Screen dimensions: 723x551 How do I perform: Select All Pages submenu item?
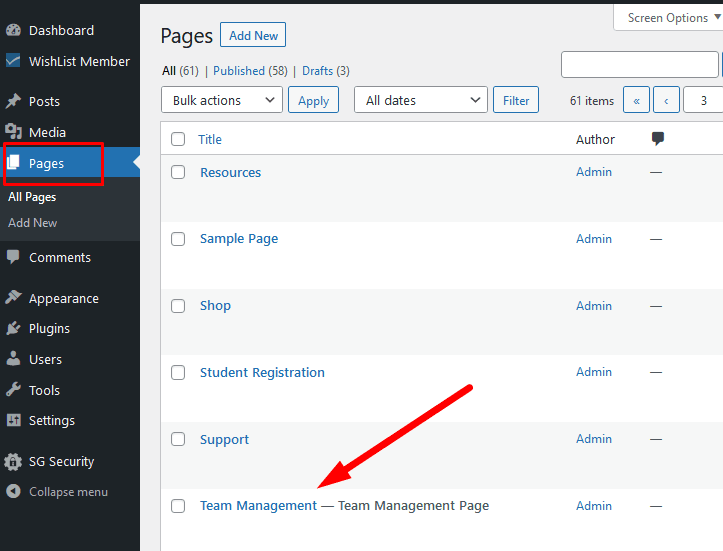coord(32,197)
